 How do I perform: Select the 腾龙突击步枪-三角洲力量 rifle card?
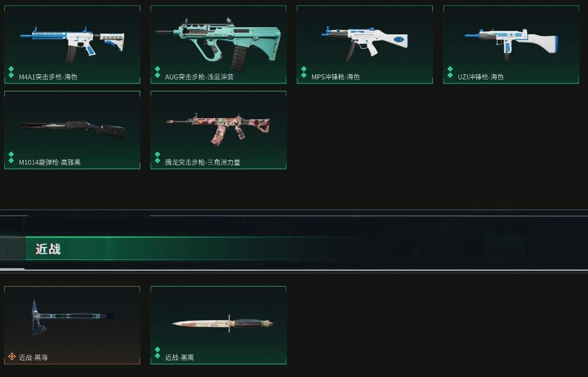click(x=218, y=130)
